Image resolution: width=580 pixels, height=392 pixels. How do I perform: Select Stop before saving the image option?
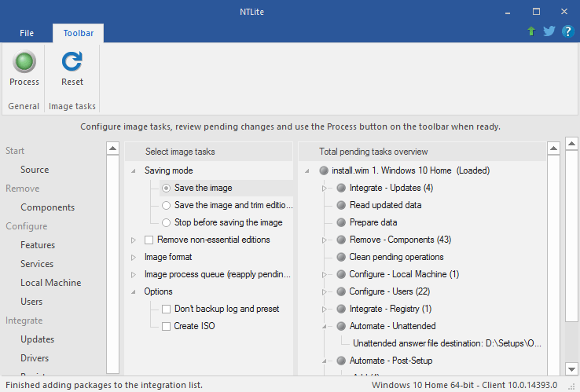[166, 222]
